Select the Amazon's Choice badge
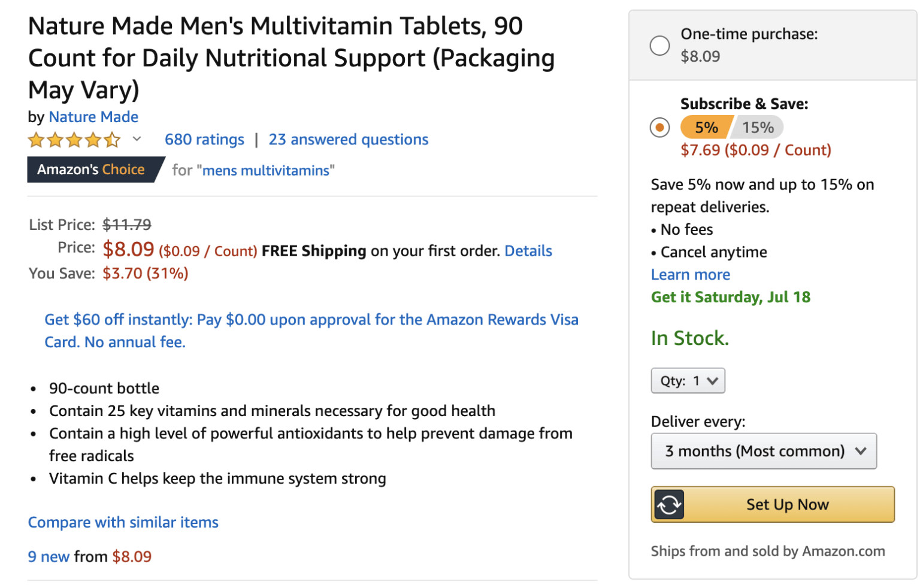The image size is (920, 588). (x=90, y=169)
